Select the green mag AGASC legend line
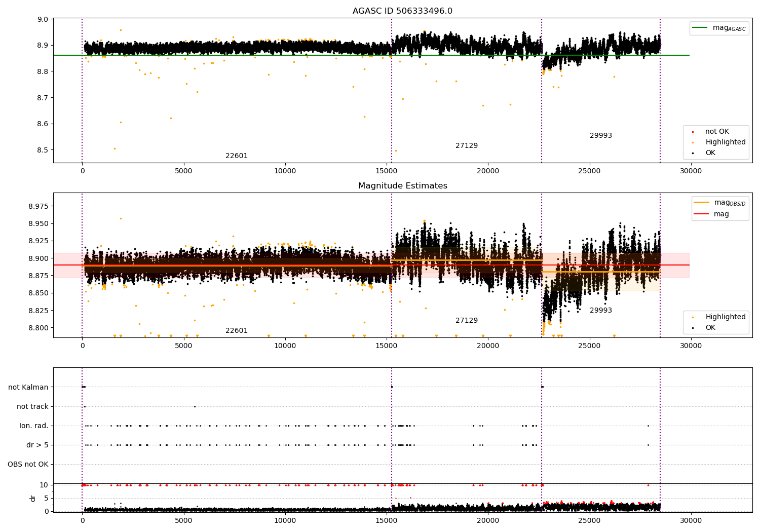 (701, 28)
